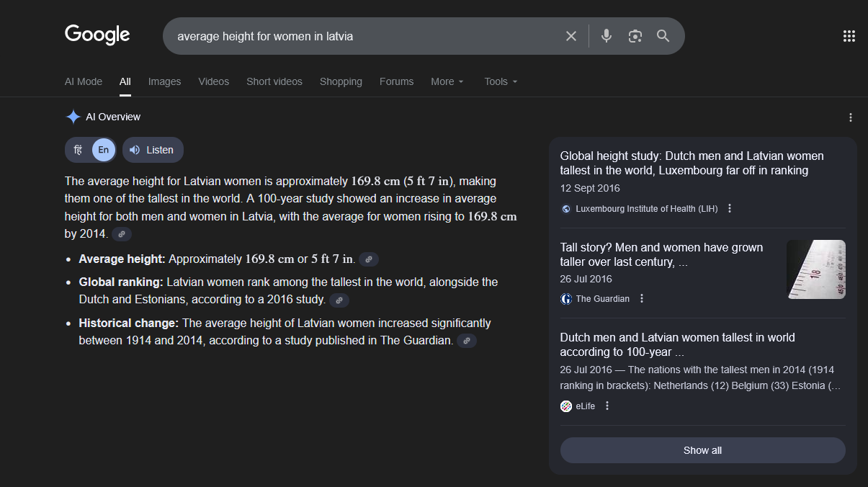Click the magnifying glass search icon

point(663,36)
